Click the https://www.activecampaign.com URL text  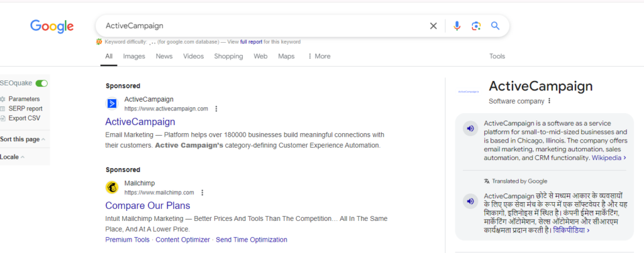[x=166, y=109]
